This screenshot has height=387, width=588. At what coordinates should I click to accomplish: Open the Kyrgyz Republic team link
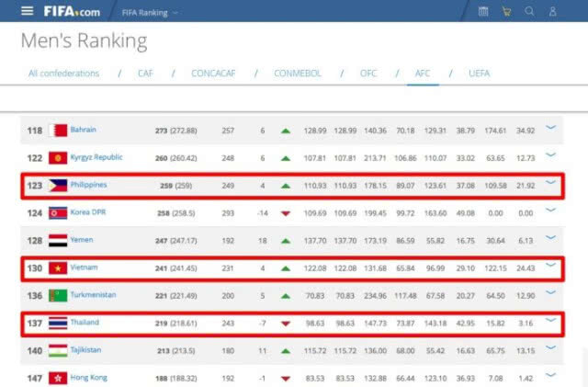[x=96, y=157]
